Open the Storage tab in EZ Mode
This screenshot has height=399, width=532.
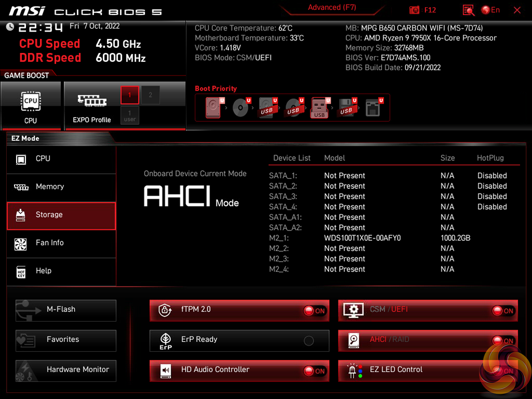pyautogui.click(x=61, y=215)
